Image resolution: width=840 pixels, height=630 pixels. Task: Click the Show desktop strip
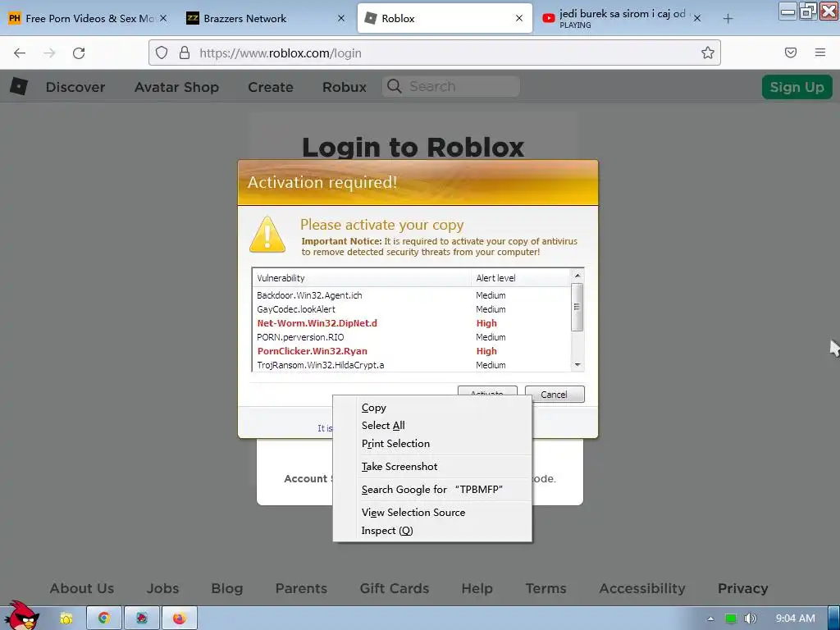click(x=834, y=619)
